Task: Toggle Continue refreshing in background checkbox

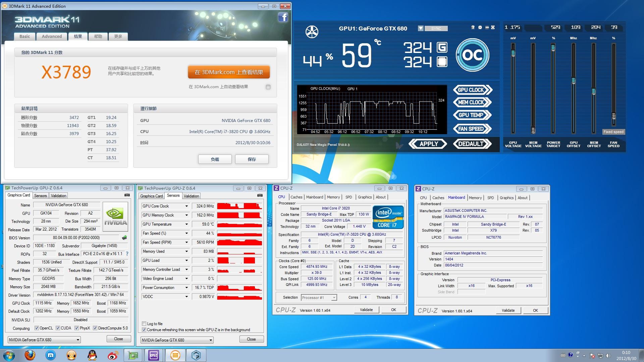Action: pyautogui.click(x=144, y=330)
